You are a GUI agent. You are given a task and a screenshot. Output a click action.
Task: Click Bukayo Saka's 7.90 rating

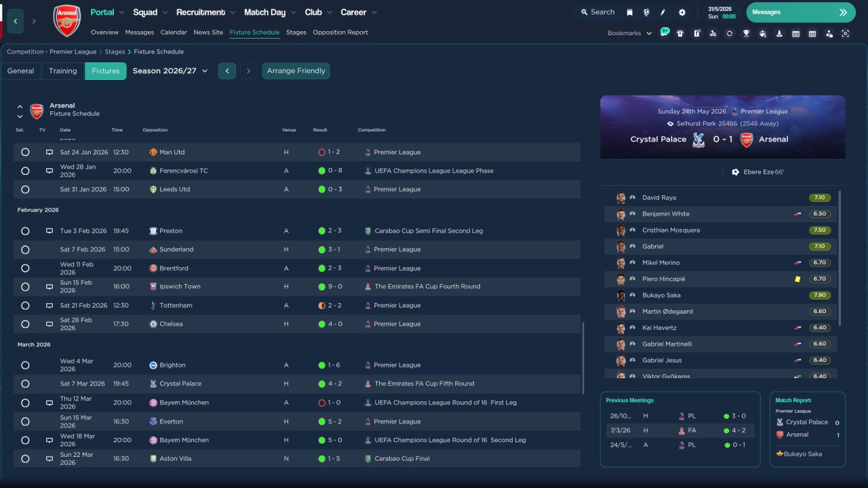tap(820, 296)
